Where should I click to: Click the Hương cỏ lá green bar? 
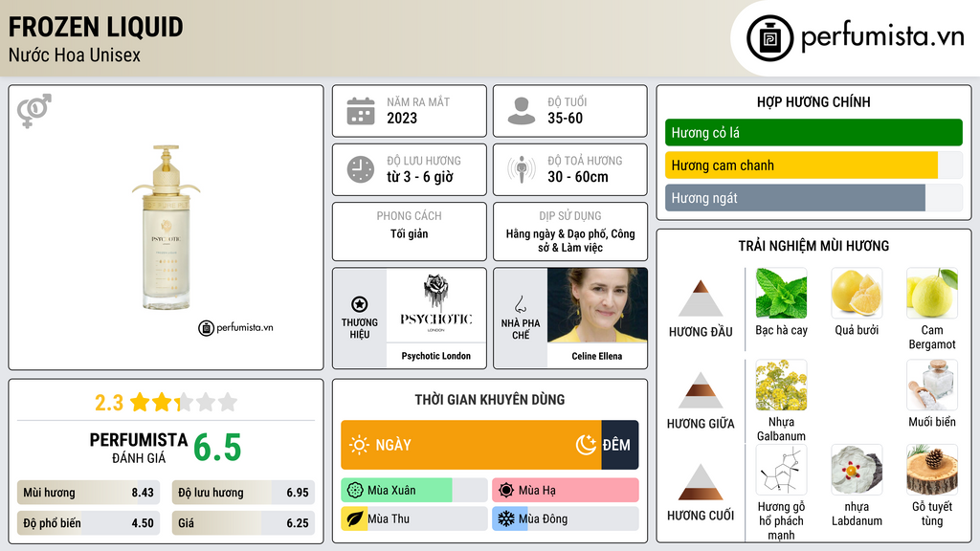click(813, 132)
